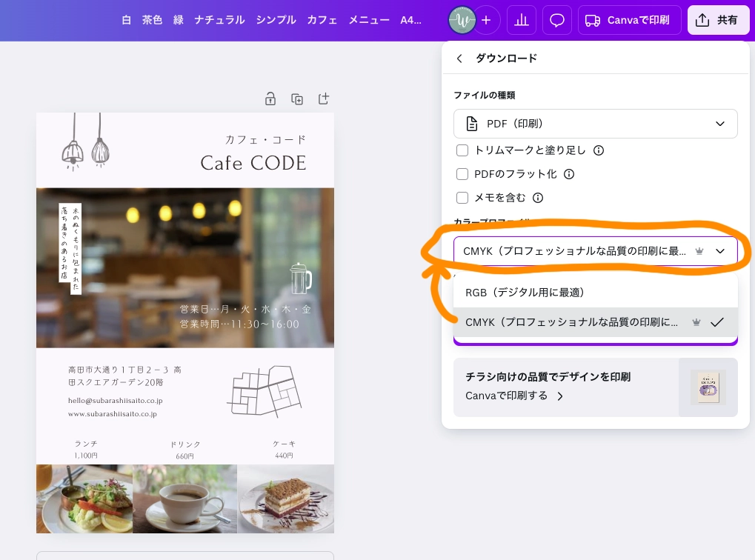Click the document title in header bar

click(x=272, y=20)
